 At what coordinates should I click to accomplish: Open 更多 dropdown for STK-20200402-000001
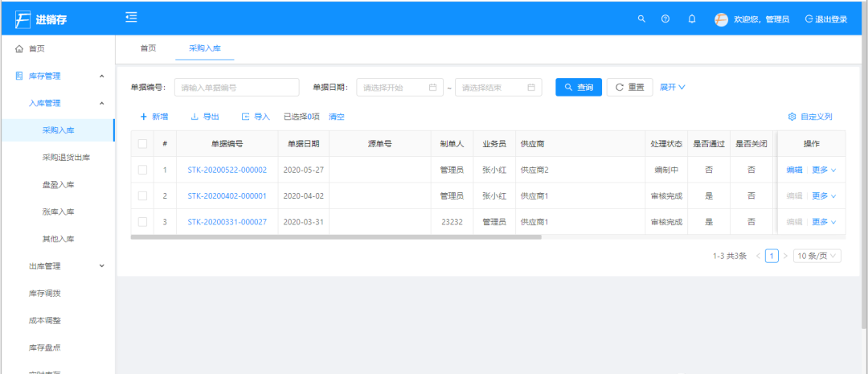[x=824, y=196]
